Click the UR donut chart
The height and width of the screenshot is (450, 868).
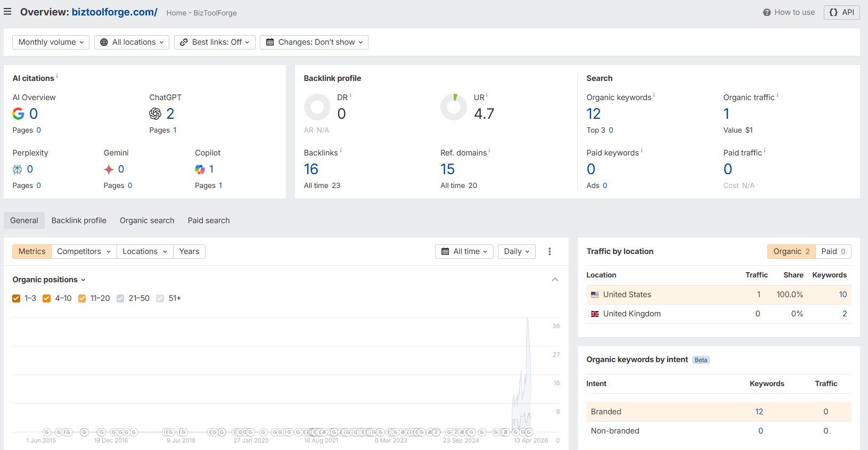point(454,107)
